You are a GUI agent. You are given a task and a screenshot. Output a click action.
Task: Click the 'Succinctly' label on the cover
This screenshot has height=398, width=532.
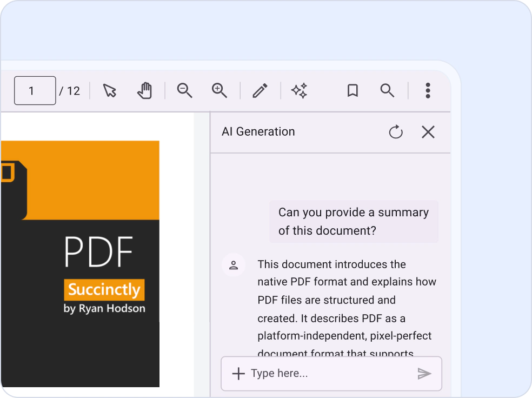coord(104,290)
